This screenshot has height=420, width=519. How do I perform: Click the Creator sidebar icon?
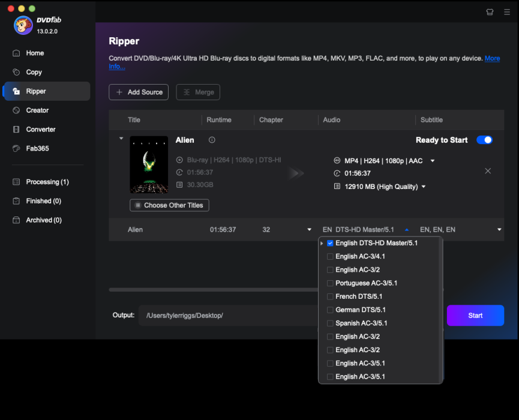16,110
